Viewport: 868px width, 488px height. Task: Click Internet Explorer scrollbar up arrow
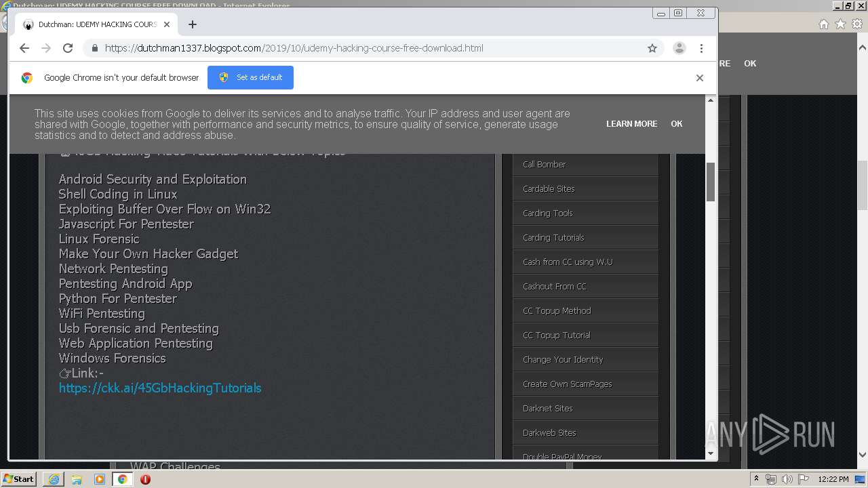pyautogui.click(x=863, y=48)
